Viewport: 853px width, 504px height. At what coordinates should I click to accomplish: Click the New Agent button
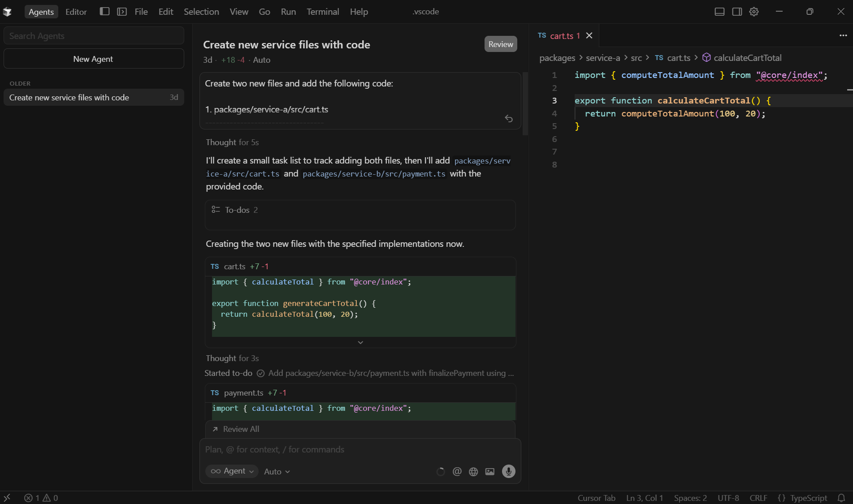tap(94, 59)
